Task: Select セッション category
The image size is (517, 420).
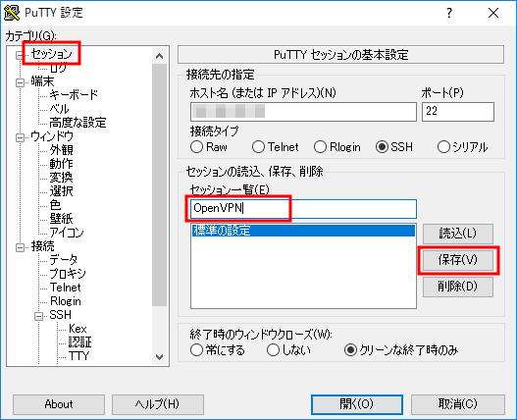Action: coord(51,54)
